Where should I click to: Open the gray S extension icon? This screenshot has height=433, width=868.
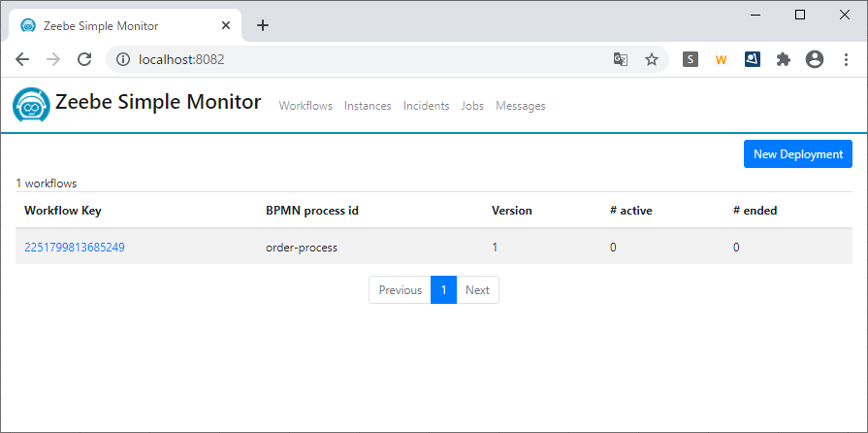tap(691, 59)
